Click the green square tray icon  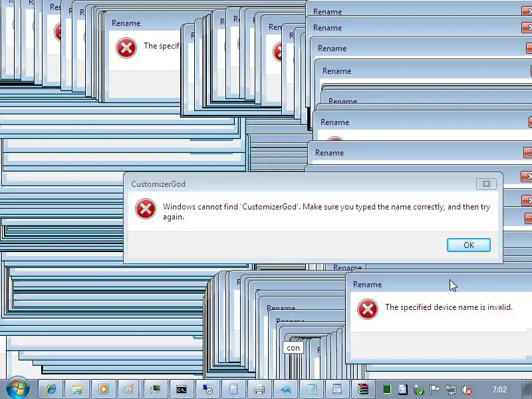coord(387,390)
